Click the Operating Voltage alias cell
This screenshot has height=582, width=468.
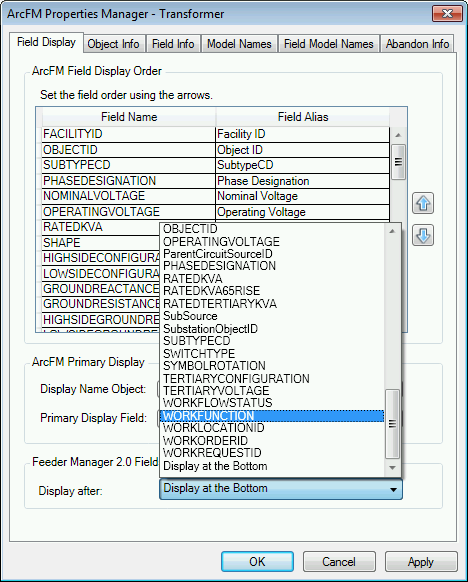[302, 212]
